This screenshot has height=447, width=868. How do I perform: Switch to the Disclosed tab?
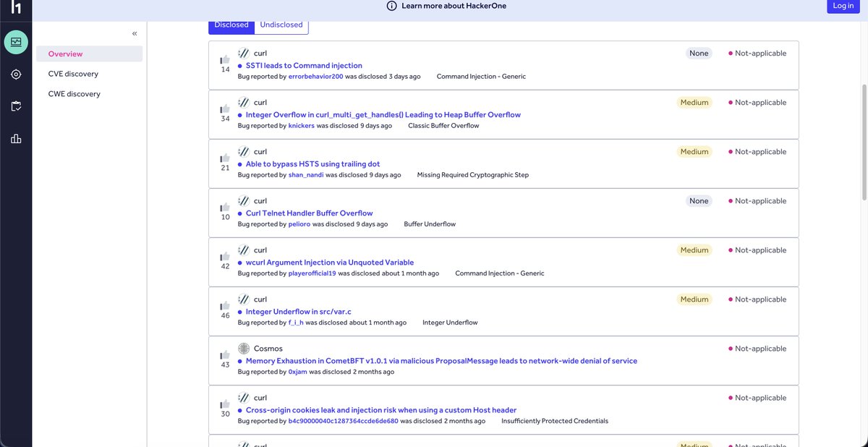pos(231,25)
